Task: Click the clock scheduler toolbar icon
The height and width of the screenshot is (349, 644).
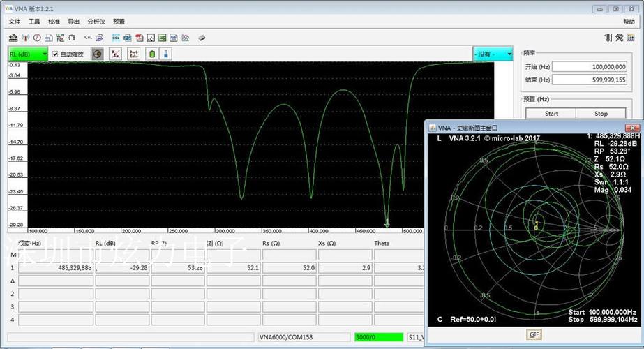Action: point(37,38)
